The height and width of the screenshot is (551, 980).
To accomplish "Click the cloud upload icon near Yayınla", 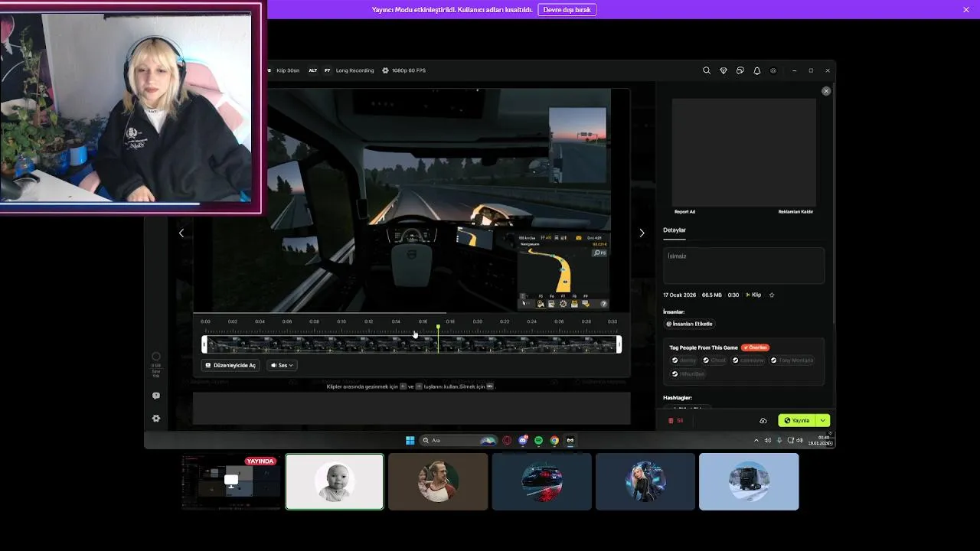I will [763, 421].
